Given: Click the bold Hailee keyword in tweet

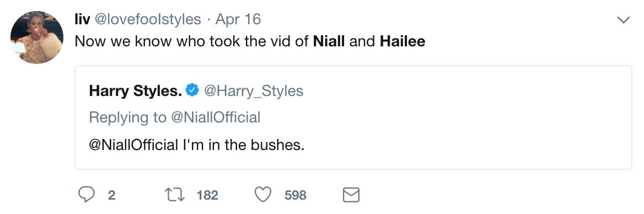Looking at the screenshot, I should (x=402, y=41).
